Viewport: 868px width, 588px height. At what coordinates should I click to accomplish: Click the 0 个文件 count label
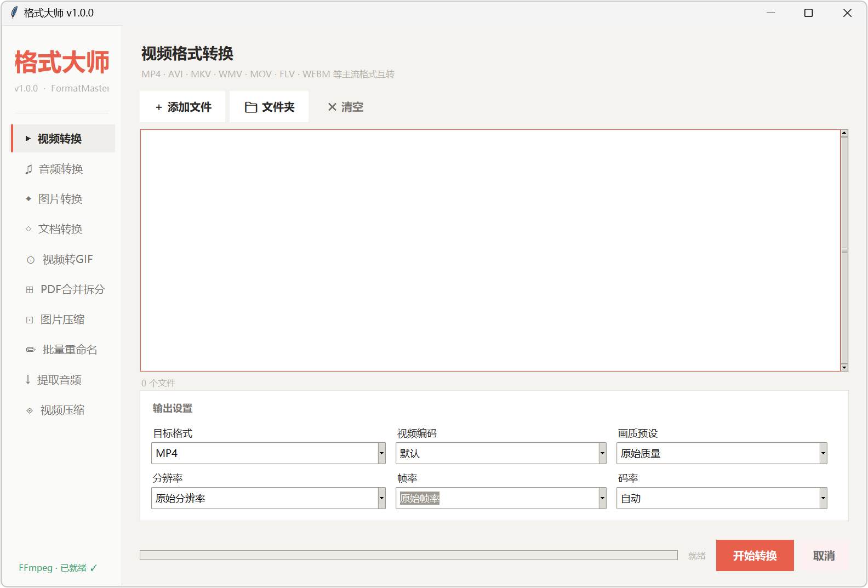pos(158,383)
